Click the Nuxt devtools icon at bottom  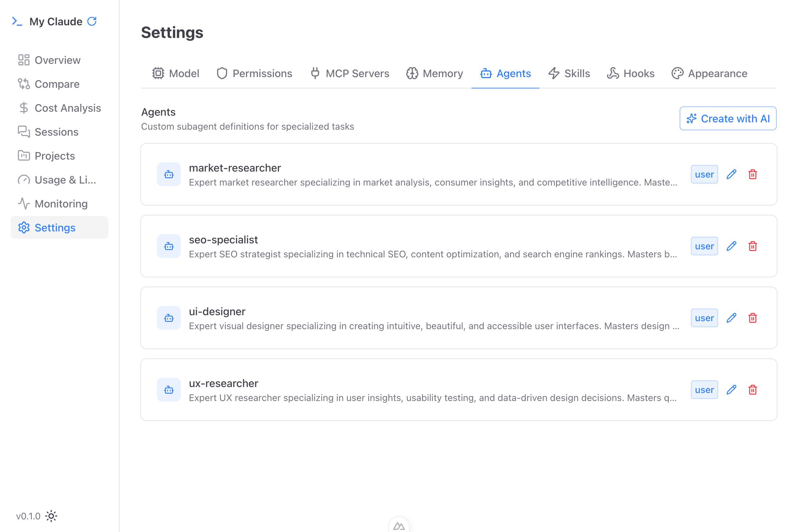click(x=399, y=526)
